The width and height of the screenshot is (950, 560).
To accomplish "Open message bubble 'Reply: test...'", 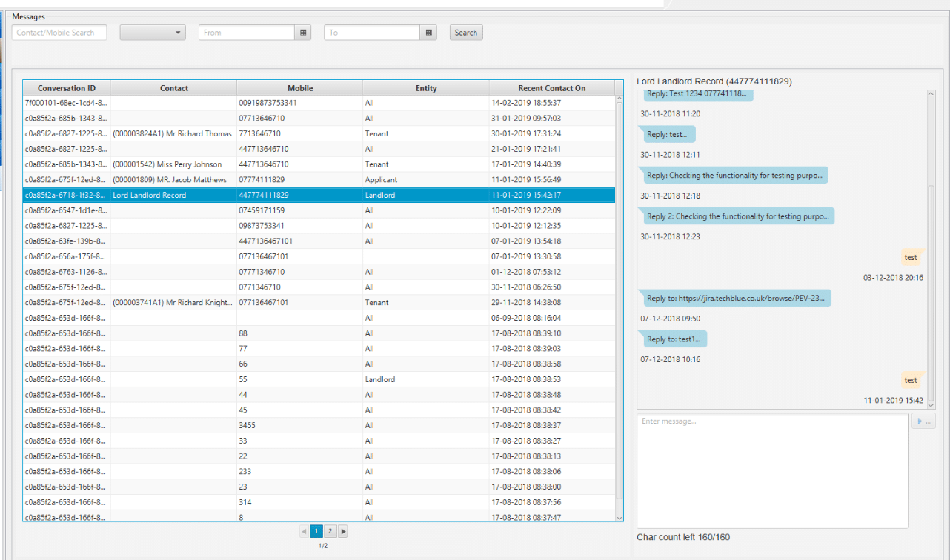I will click(668, 135).
